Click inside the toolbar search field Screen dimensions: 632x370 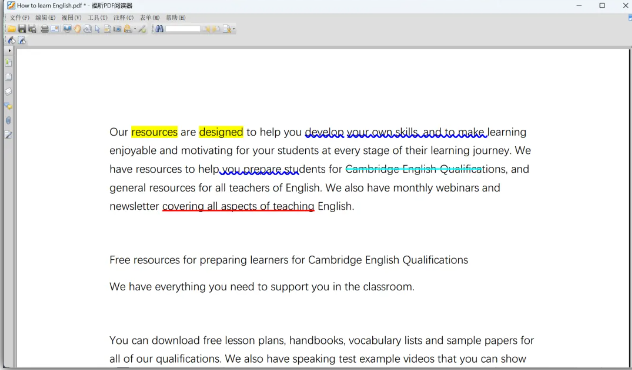pos(183,29)
